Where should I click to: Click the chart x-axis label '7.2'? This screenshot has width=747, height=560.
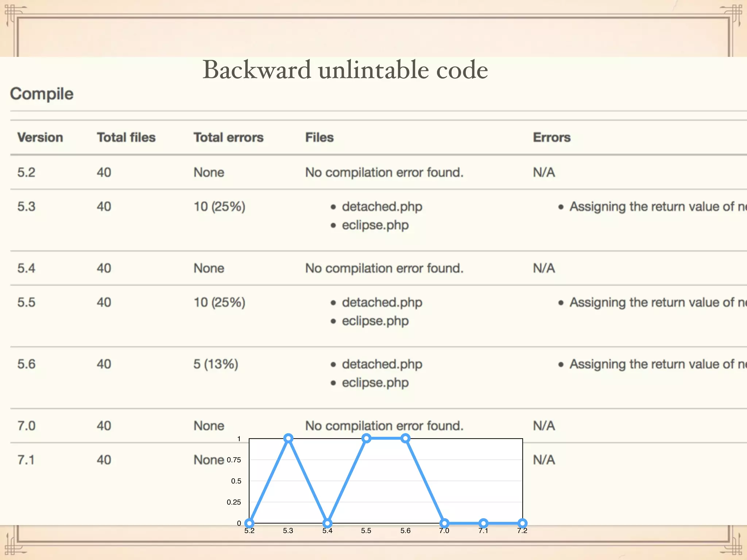click(x=522, y=531)
